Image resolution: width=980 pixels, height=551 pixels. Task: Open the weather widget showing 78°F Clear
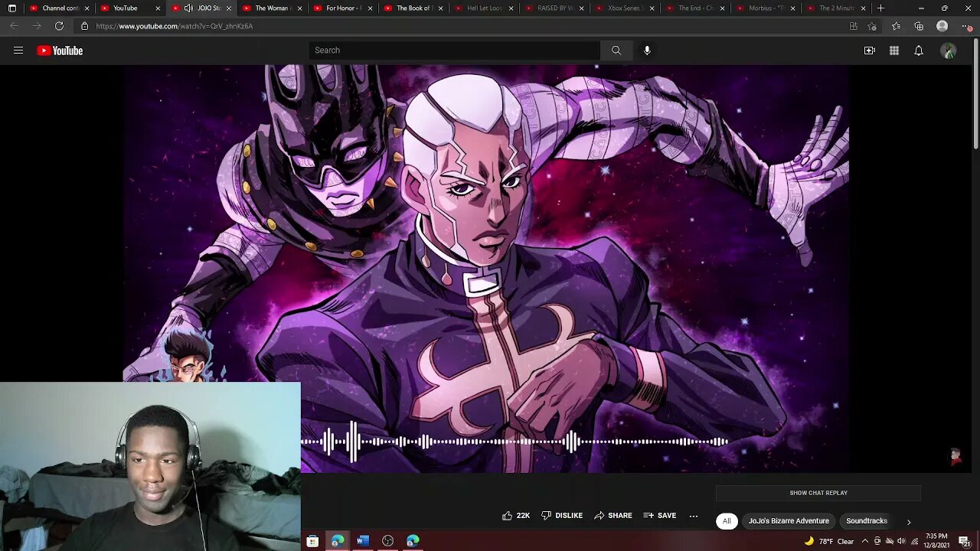(x=829, y=541)
